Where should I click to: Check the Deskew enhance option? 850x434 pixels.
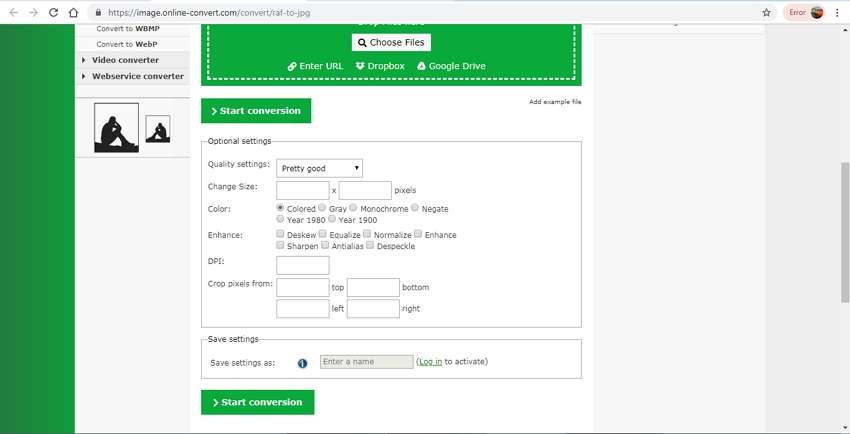click(281, 234)
